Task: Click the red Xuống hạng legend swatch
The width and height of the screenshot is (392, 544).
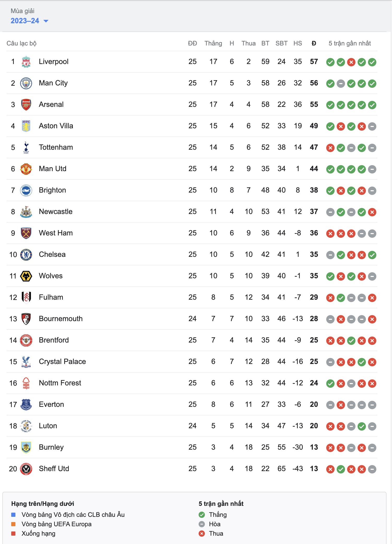Action: [x=14, y=534]
